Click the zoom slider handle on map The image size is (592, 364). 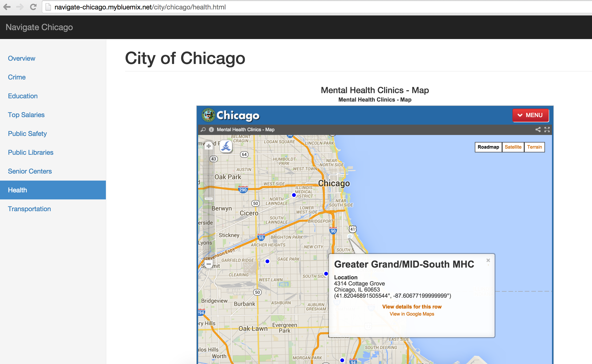[208, 199]
